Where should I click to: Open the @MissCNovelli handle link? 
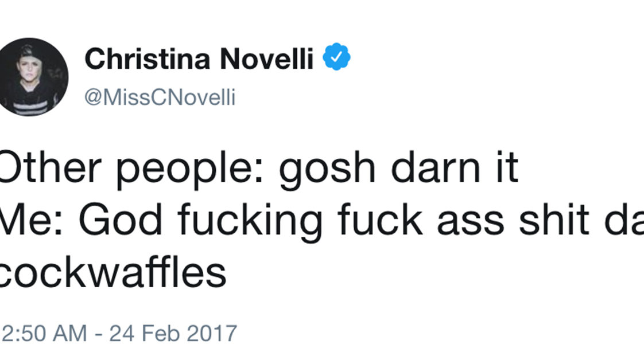click(x=160, y=97)
